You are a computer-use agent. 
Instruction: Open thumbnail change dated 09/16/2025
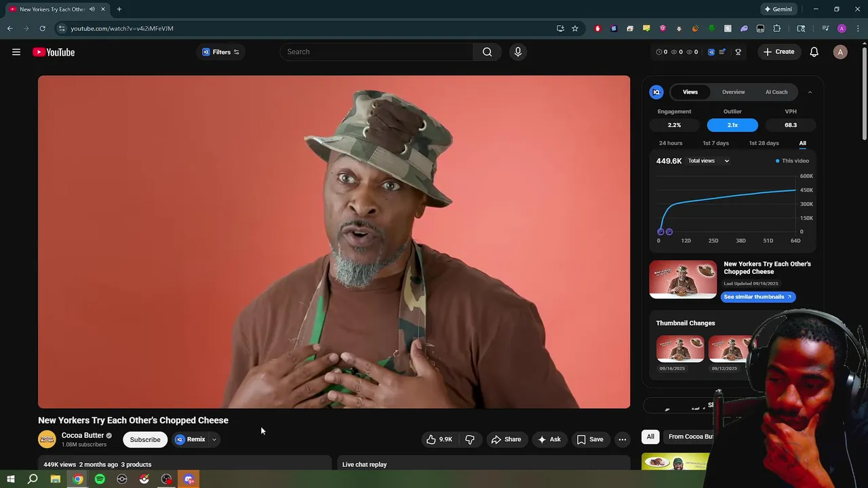pos(680,350)
